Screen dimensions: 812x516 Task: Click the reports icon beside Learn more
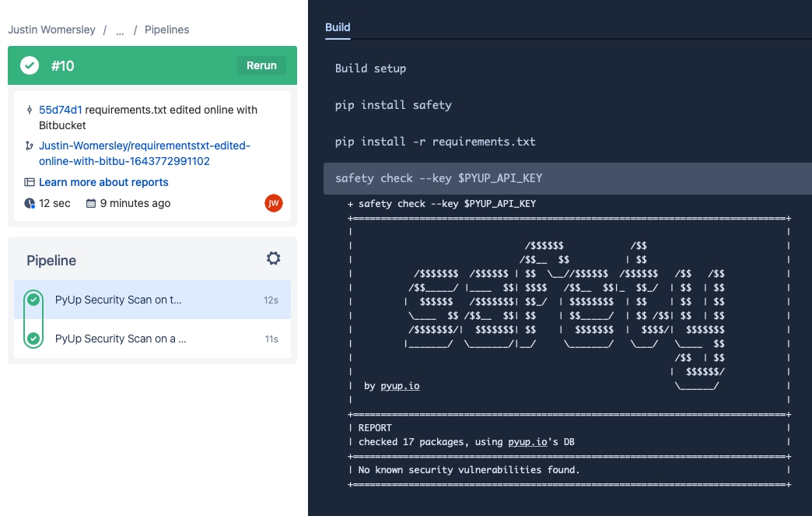[30, 182]
